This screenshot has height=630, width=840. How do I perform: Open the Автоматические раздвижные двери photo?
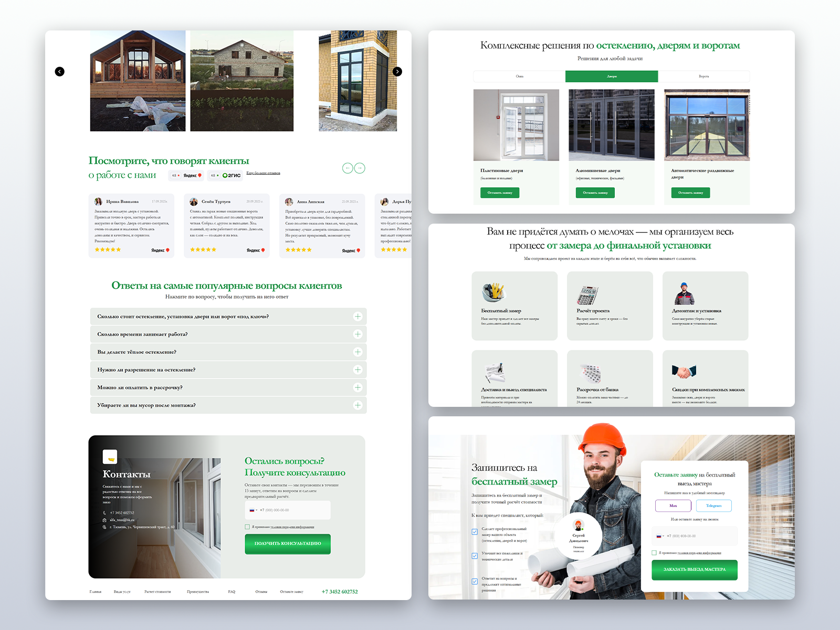[707, 125]
